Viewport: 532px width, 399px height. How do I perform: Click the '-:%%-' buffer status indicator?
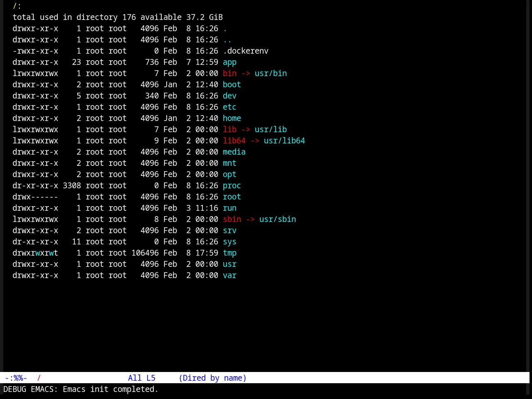click(16, 378)
